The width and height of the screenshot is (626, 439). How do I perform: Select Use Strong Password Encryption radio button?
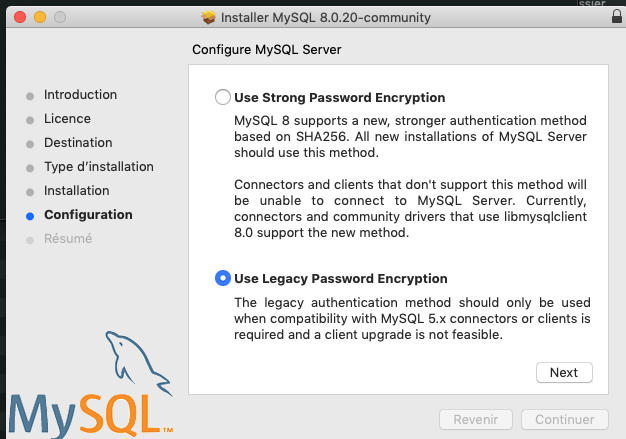pyautogui.click(x=222, y=98)
